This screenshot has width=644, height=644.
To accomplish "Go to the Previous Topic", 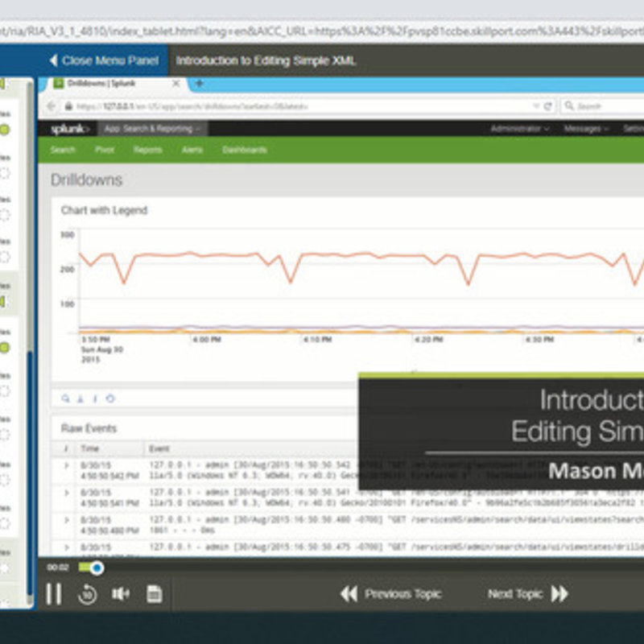I will point(391,594).
